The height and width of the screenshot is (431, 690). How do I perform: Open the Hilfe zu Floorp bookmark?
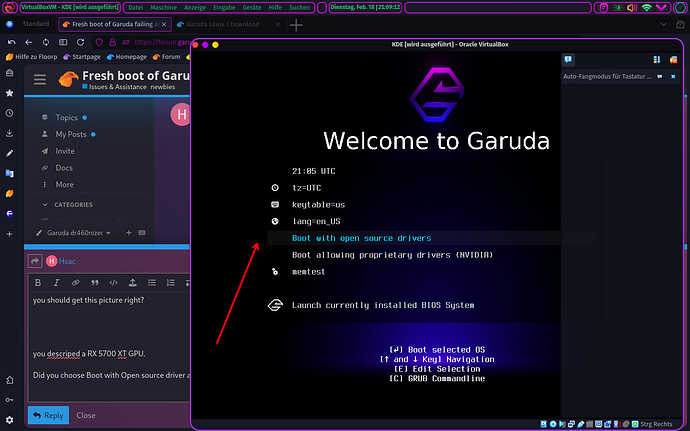point(32,57)
